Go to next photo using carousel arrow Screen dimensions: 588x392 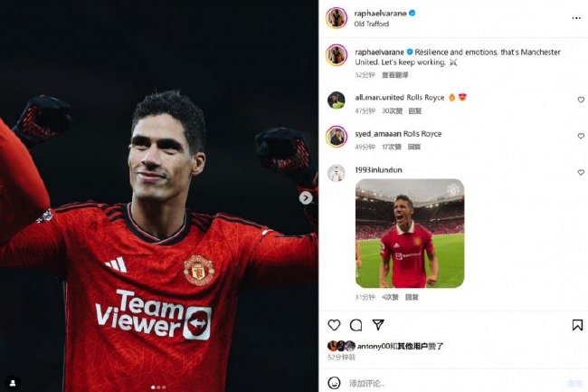pyautogui.click(x=306, y=197)
